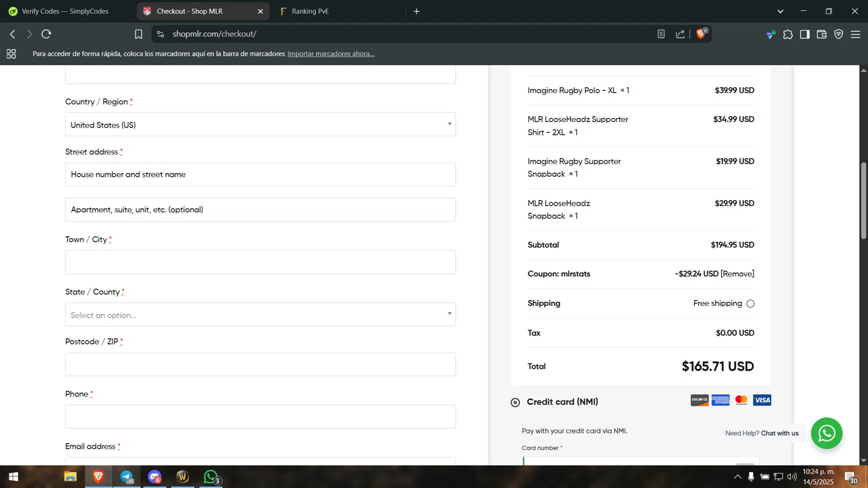868x488 pixels.
Task: Click the shopmlr.com/checkout address bar
Action: (405, 34)
